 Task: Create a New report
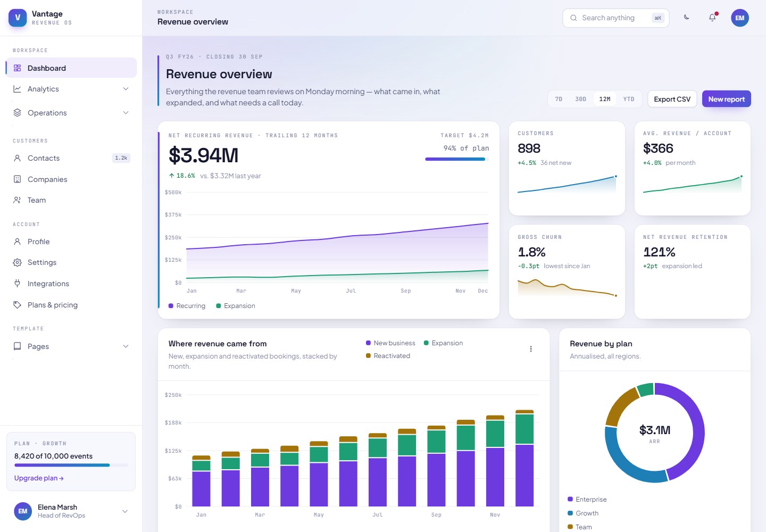[727, 99]
